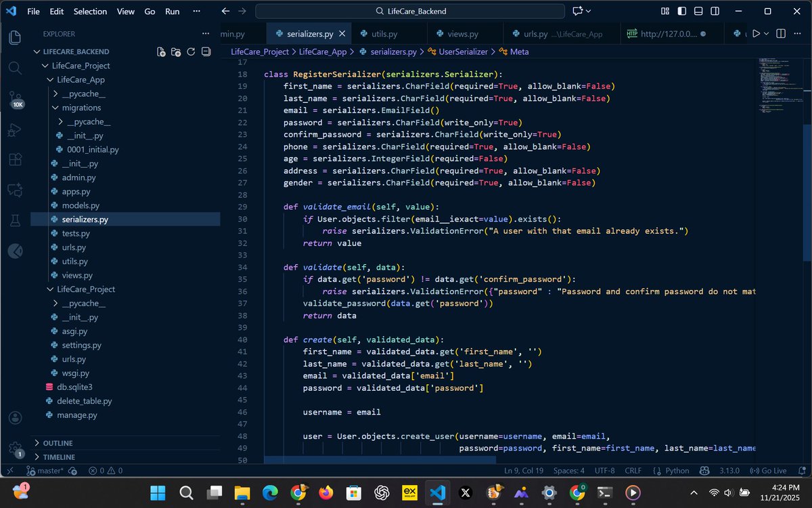The height and width of the screenshot is (508, 812).
Task: Open the Run menu
Action: (172, 11)
